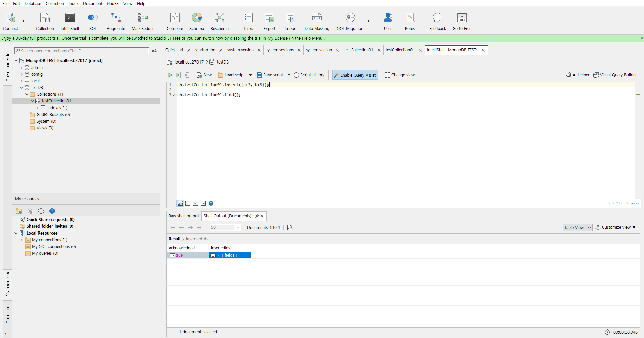Toggle Enable Query Assist

click(x=355, y=75)
